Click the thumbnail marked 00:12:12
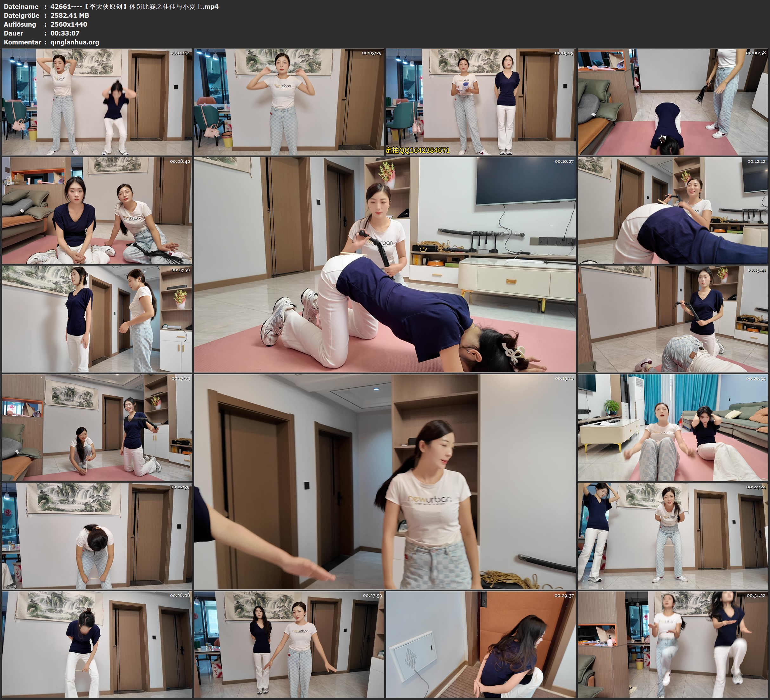 673,210
